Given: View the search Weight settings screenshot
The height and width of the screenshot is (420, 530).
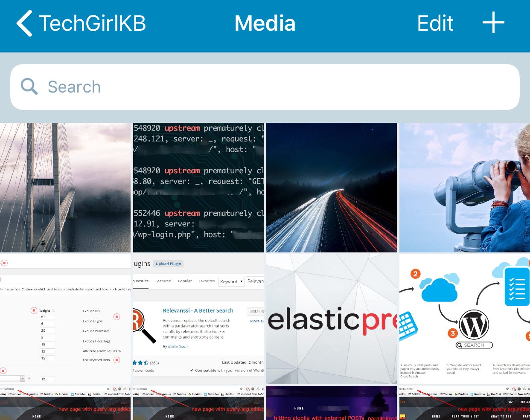Looking at the screenshot, I should point(65,319).
